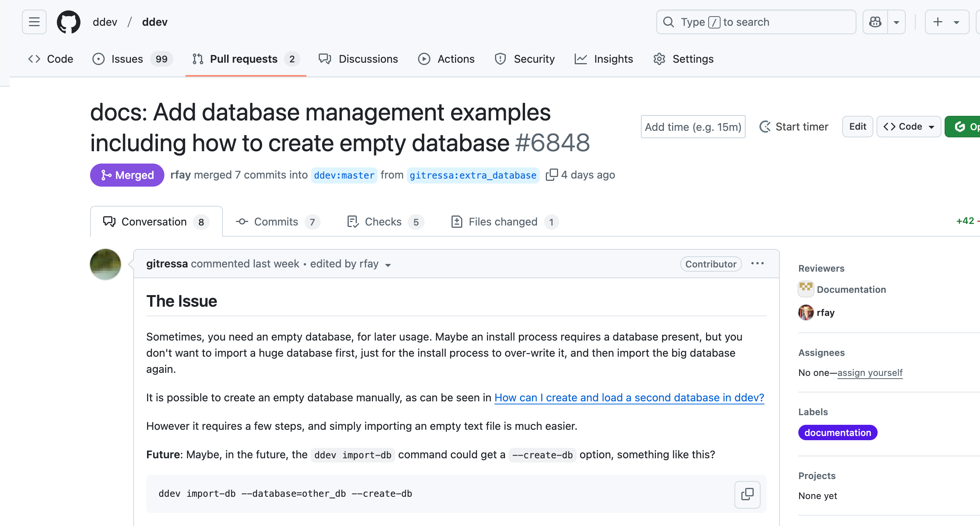Click gitressa's profile avatar
This screenshot has height=526, width=980.
coord(105,264)
